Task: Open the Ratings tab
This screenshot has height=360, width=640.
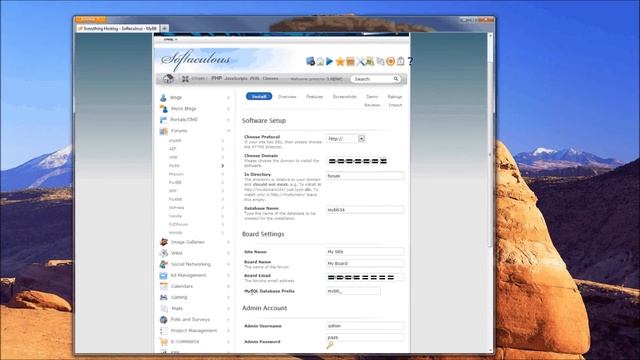Action: pos(395,97)
